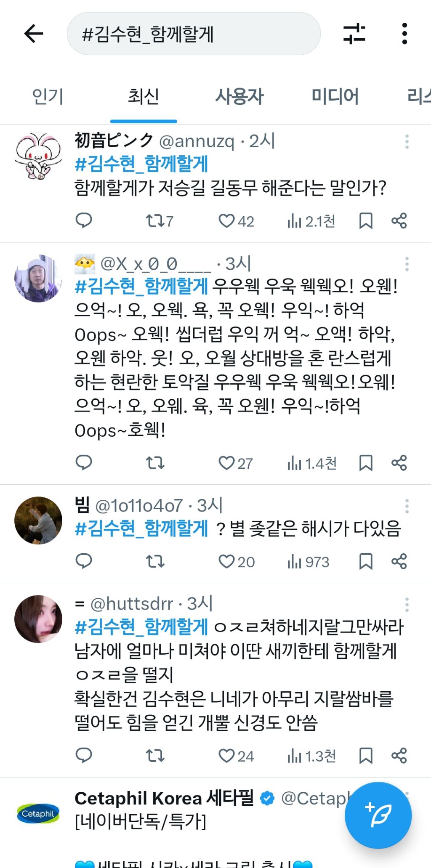Open view analytics on @huttsdrr's post
431x868 pixels.
[x=311, y=756]
